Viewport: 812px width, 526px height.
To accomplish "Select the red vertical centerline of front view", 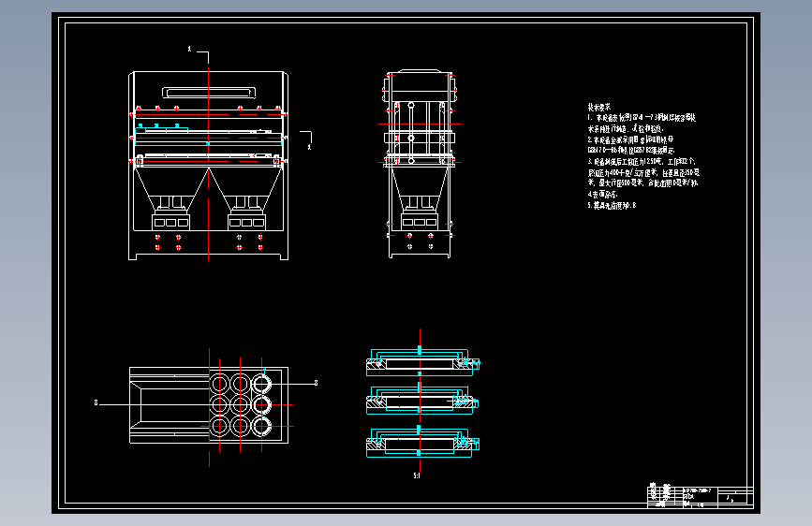I will coord(208,164).
